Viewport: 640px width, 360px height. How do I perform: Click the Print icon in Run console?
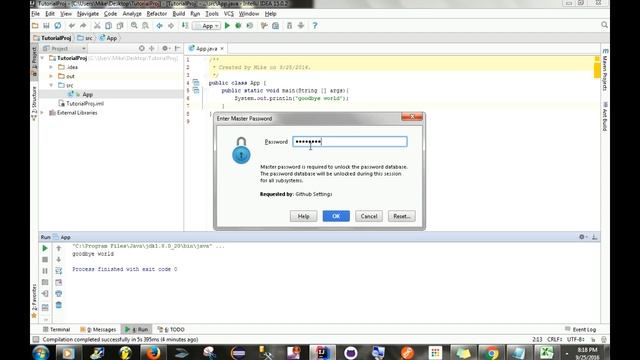(x=59, y=293)
